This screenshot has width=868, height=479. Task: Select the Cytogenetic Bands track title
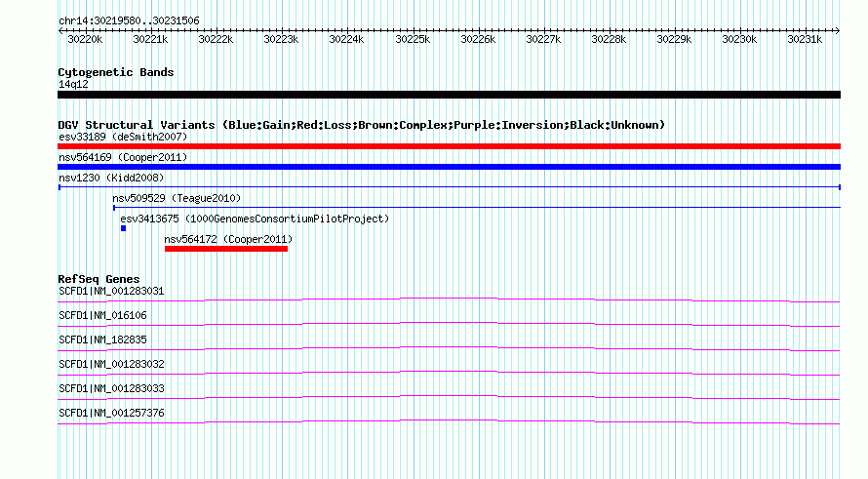click(x=116, y=72)
